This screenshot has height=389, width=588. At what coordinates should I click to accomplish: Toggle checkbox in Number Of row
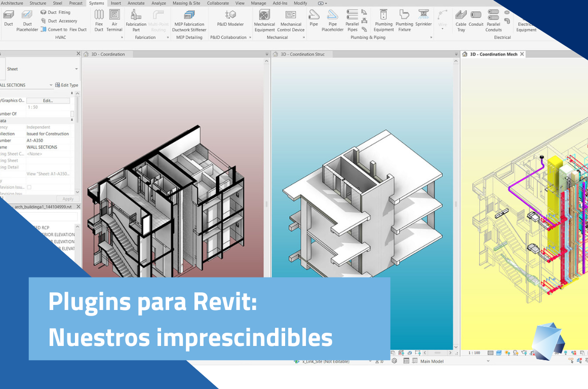tap(72, 113)
